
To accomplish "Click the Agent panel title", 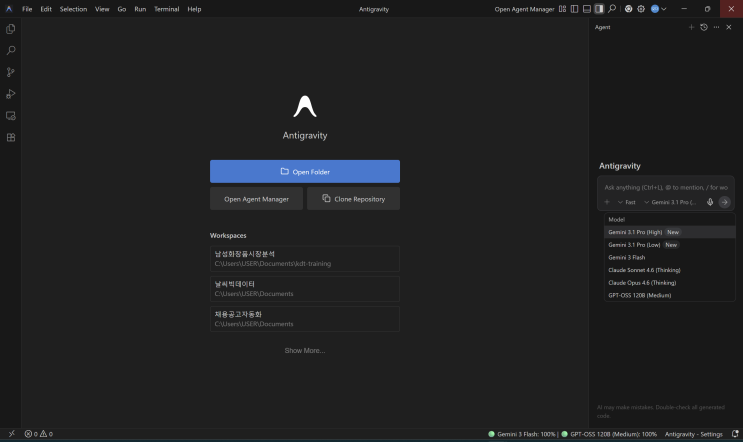I will click(x=602, y=27).
